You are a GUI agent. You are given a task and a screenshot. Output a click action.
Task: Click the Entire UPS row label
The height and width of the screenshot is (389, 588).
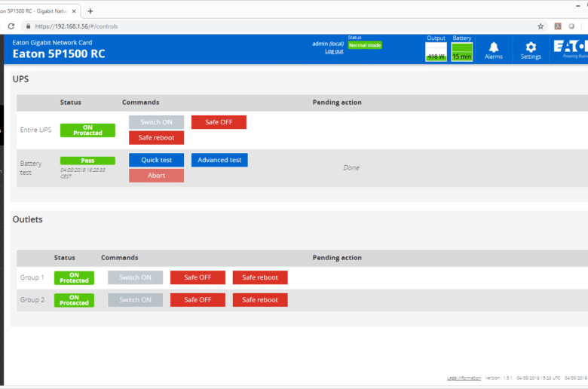click(35, 130)
